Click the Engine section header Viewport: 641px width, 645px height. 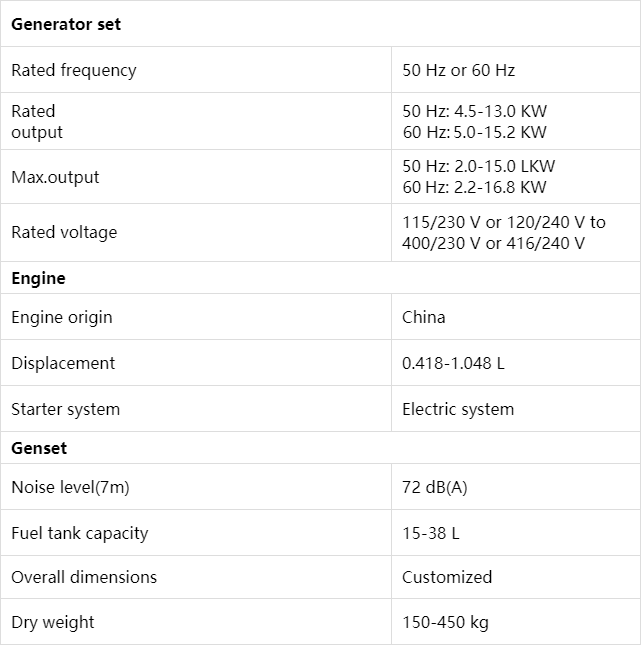click(x=38, y=278)
